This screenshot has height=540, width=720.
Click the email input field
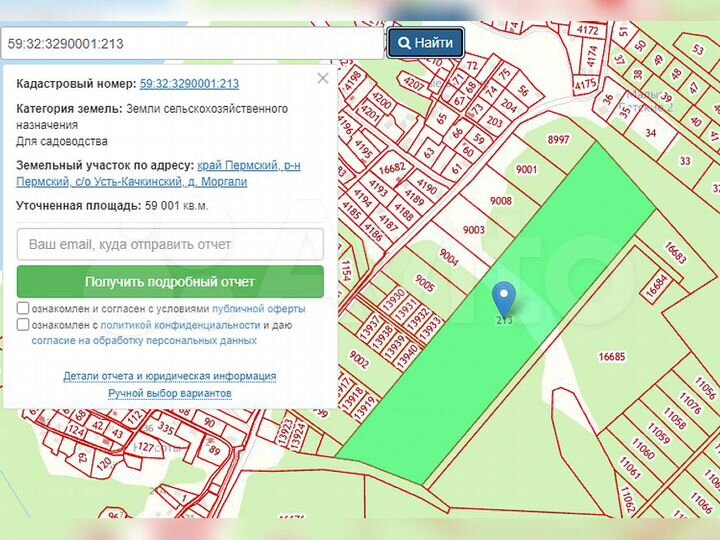(170, 244)
